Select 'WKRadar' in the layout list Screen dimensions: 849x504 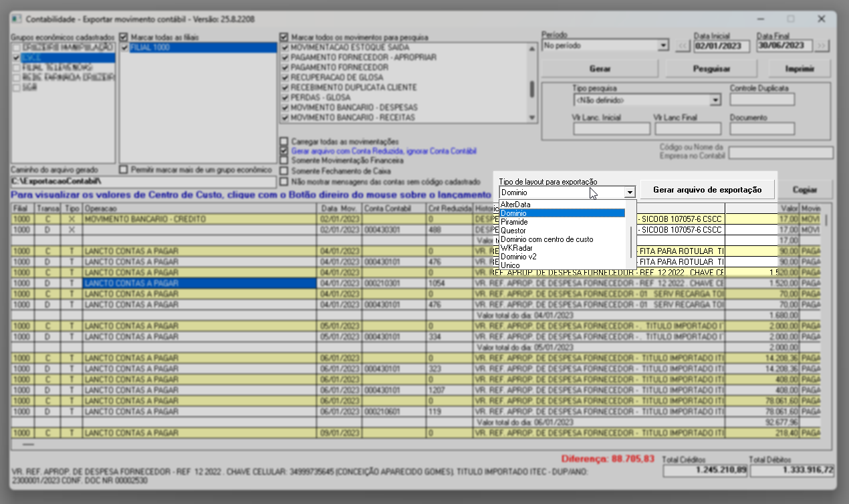515,248
